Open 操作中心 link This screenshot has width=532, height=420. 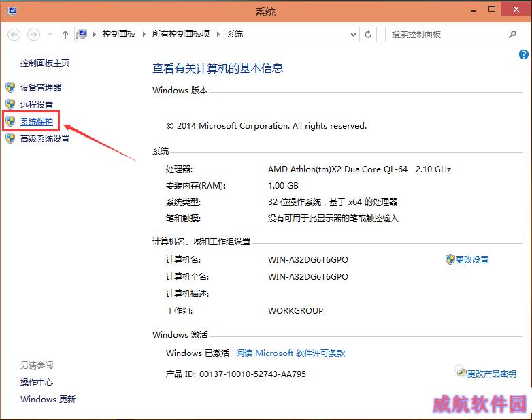[x=37, y=383]
